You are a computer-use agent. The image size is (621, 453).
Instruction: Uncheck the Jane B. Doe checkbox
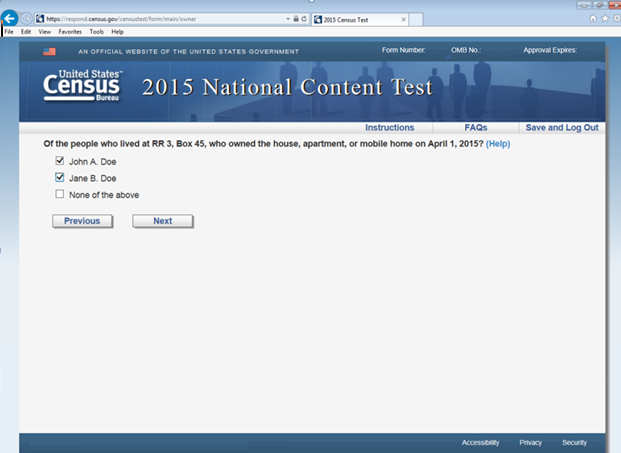click(x=59, y=177)
